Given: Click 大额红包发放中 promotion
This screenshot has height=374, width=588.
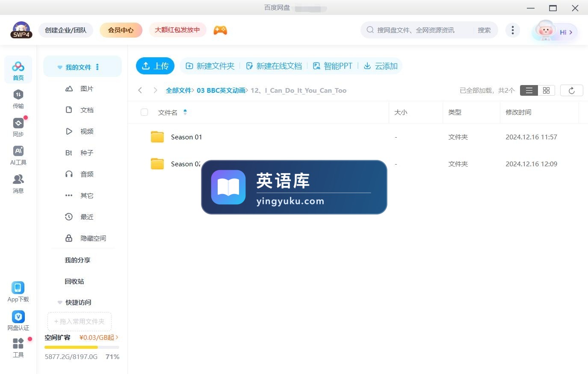Looking at the screenshot, I should [177, 30].
